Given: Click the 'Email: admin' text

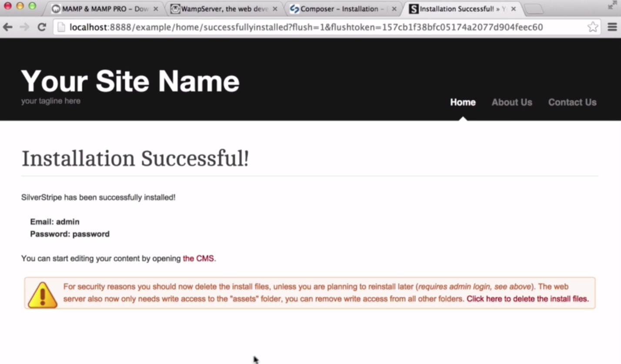Looking at the screenshot, I should pos(55,222).
